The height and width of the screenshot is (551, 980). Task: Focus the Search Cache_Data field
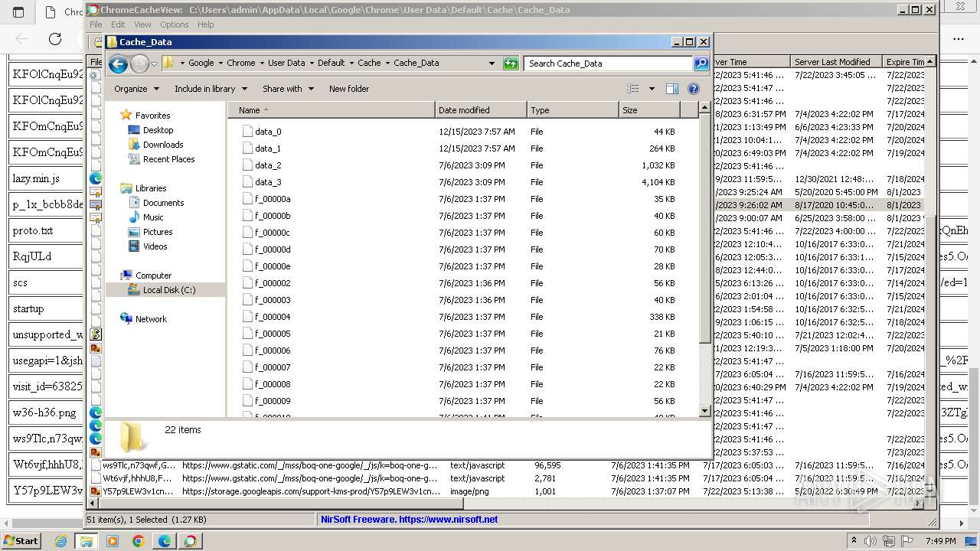click(x=609, y=64)
